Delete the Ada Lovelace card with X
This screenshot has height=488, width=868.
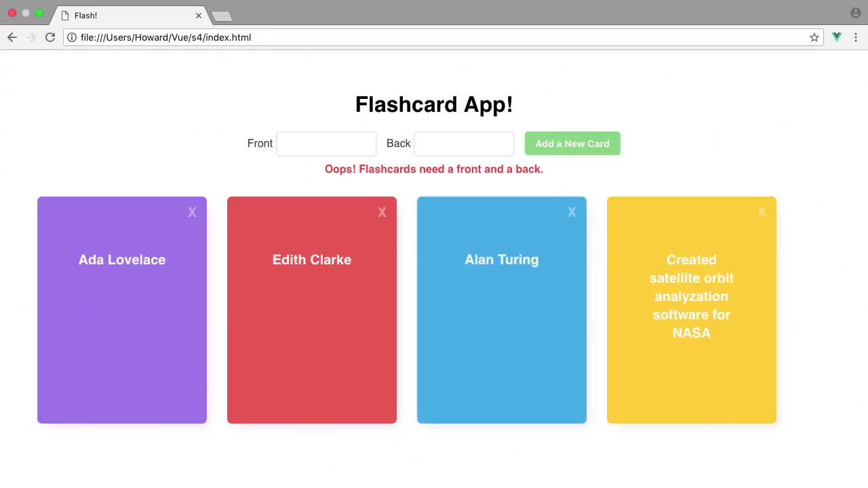pos(192,212)
